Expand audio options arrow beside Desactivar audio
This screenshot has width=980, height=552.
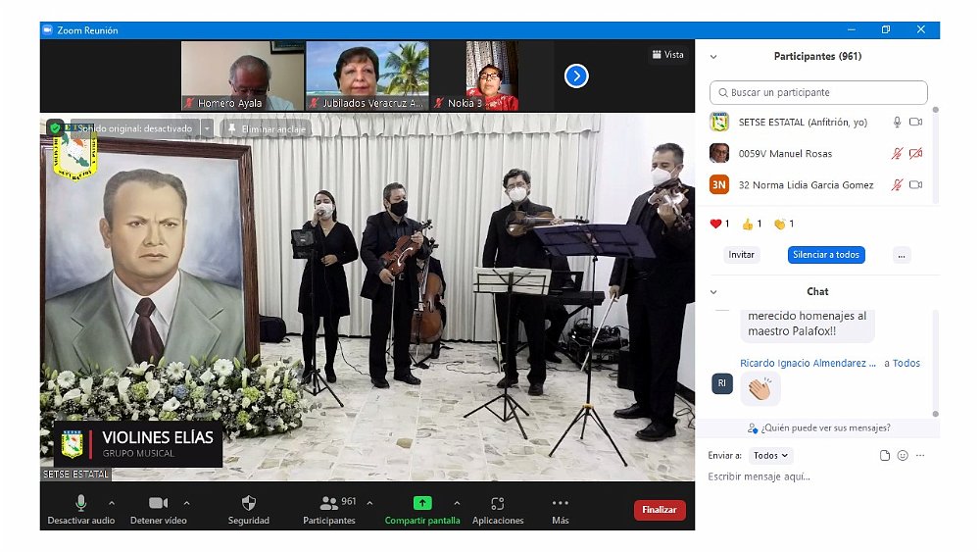click(x=111, y=503)
